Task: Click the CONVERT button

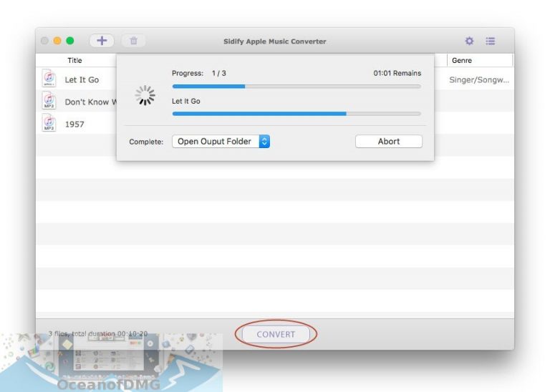Action: pos(276,334)
